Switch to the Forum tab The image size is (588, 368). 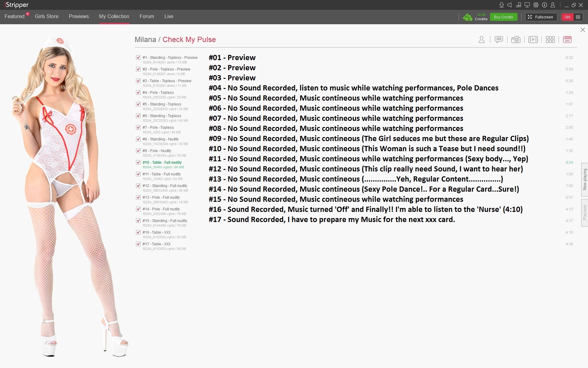click(147, 16)
